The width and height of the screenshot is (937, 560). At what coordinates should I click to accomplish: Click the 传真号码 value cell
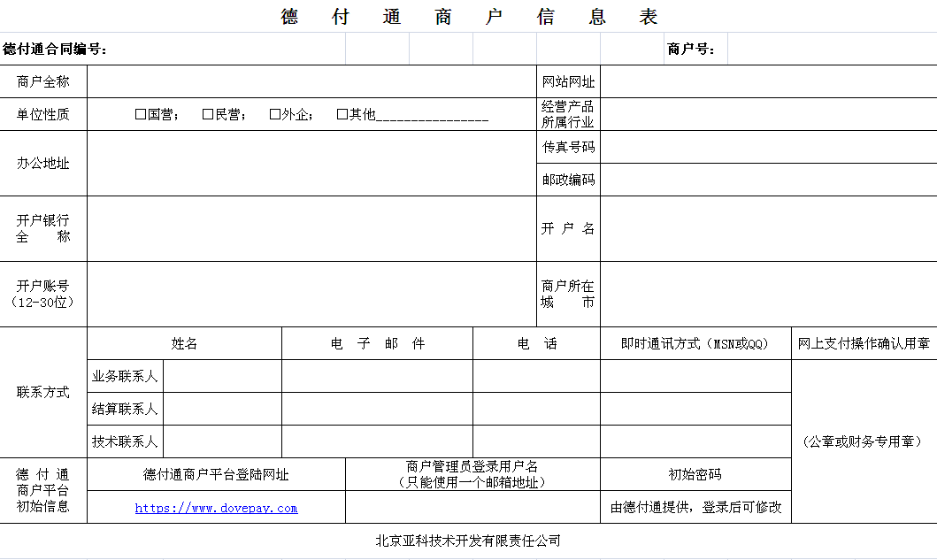coord(768,147)
